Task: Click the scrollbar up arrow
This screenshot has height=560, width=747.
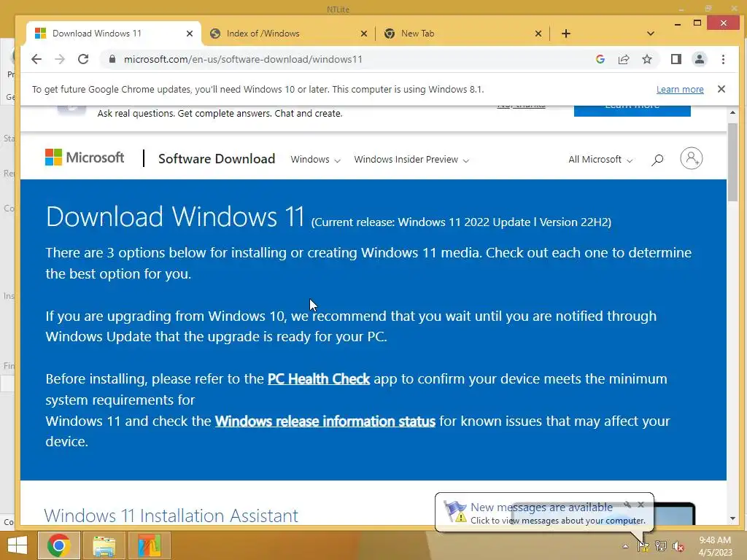Action: 732,113
